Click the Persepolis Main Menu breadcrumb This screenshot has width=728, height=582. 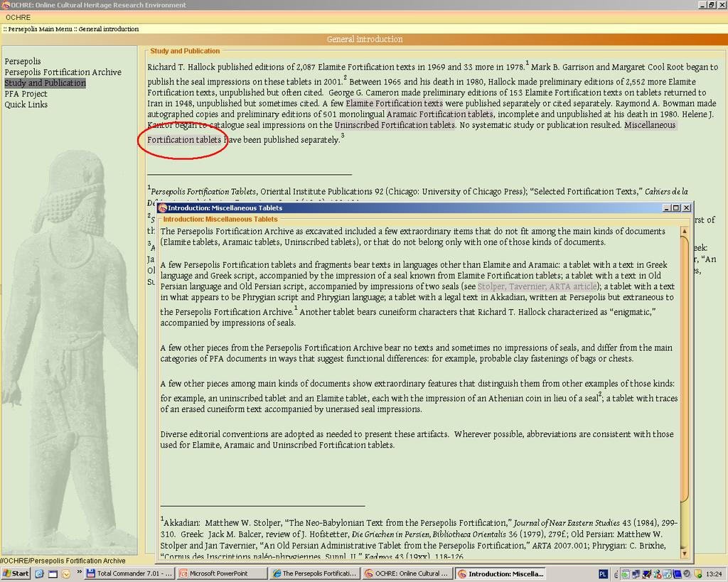[40, 28]
